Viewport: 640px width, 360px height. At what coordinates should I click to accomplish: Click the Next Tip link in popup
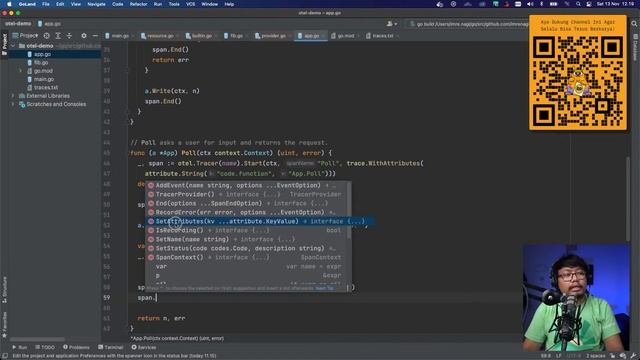324,288
